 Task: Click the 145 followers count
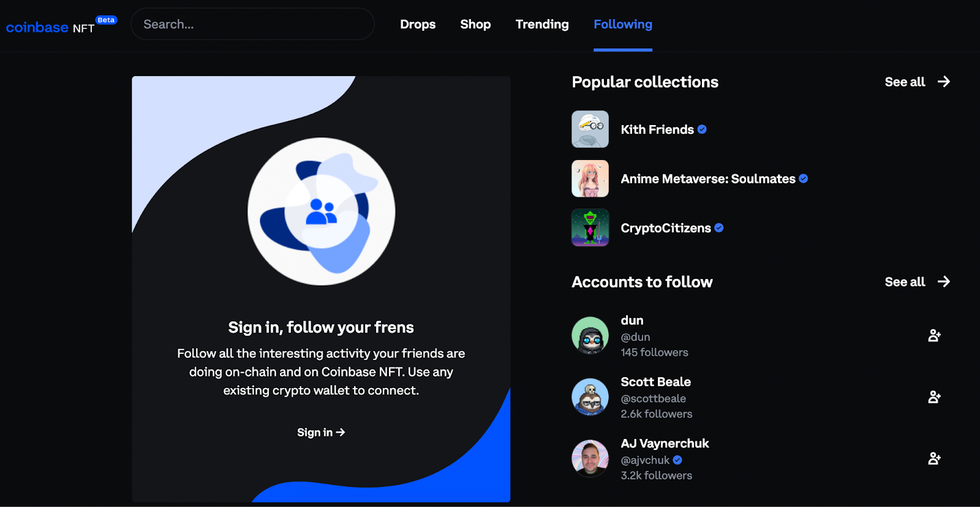[x=654, y=353]
